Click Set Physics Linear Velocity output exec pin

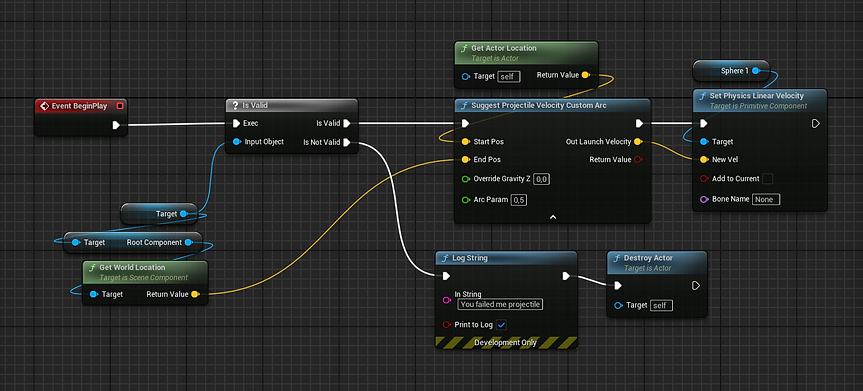[816, 123]
